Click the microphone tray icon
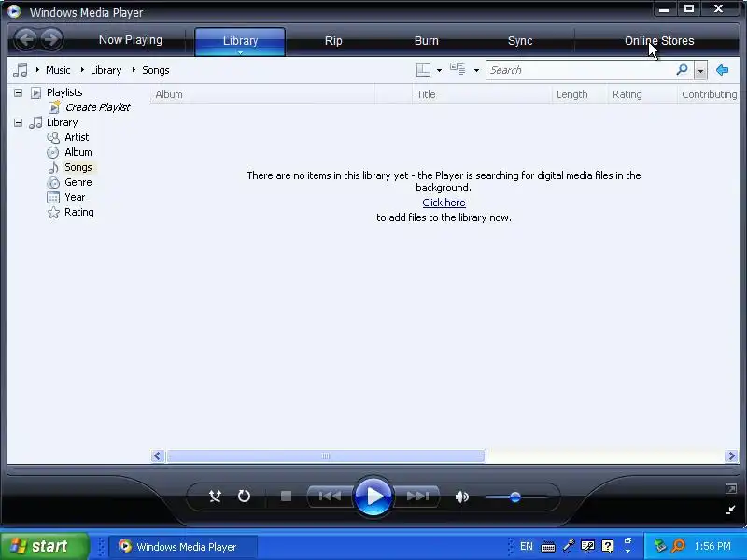The width and height of the screenshot is (747, 560). (x=569, y=546)
